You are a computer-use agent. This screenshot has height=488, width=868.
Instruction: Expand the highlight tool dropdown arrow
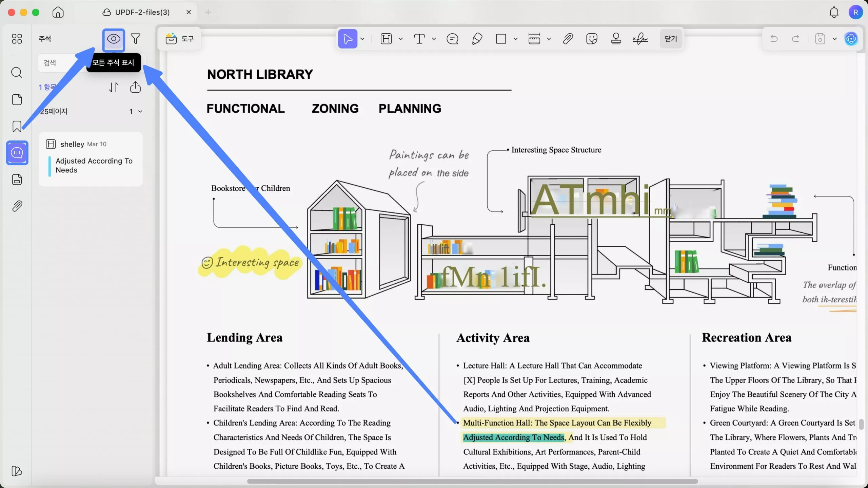tap(401, 39)
